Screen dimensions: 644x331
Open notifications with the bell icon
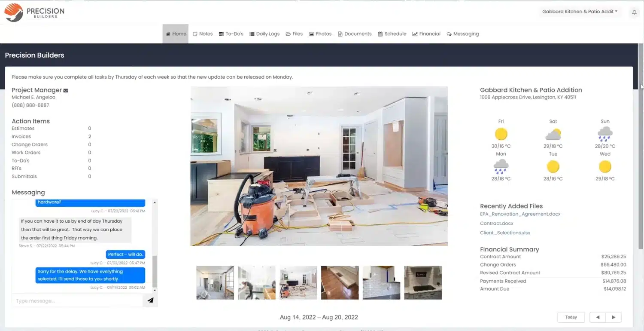point(634,12)
